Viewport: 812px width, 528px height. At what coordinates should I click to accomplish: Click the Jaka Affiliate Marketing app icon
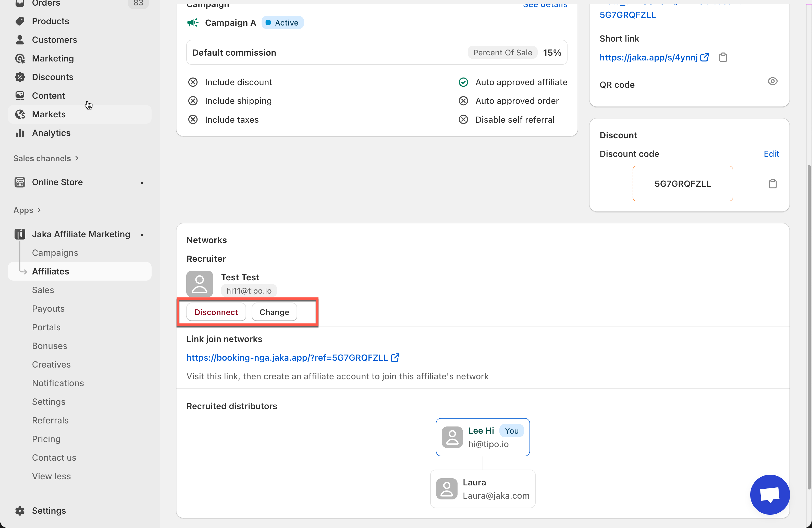pos(20,234)
